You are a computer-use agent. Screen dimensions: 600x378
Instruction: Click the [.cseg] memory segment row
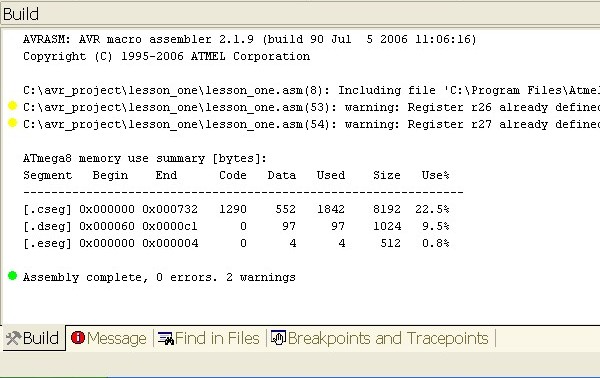(x=236, y=209)
